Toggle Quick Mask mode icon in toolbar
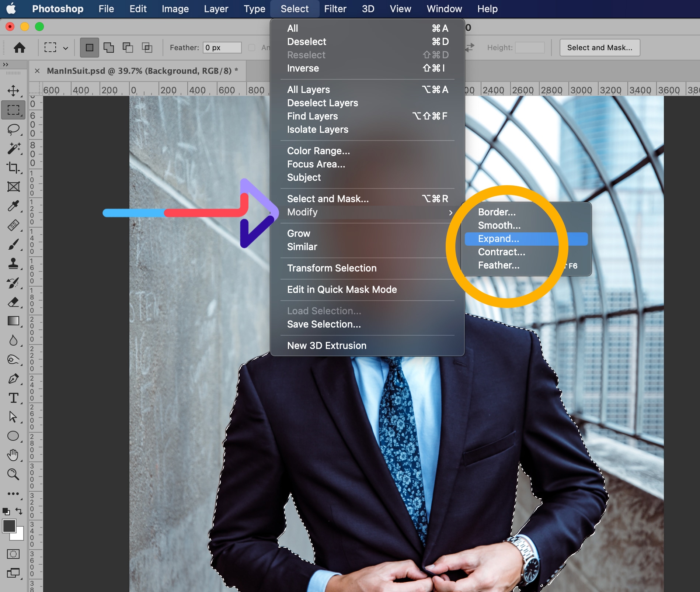The width and height of the screenshot is (700, 592). pos(13,554)
